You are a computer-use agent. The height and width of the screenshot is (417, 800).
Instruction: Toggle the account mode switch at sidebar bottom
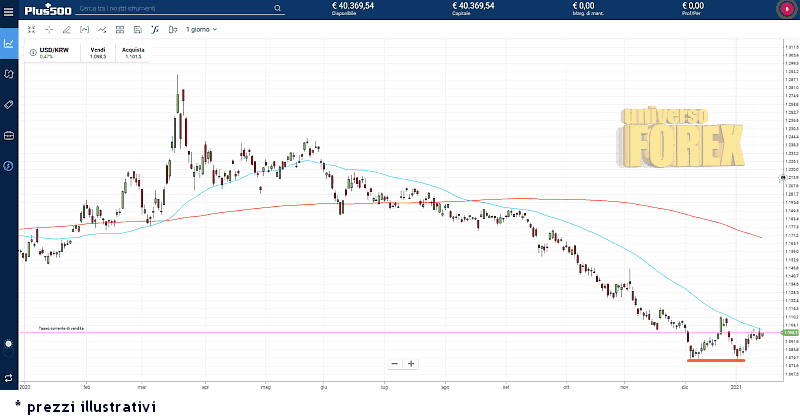pyautogui.click(x=9, y=377)
